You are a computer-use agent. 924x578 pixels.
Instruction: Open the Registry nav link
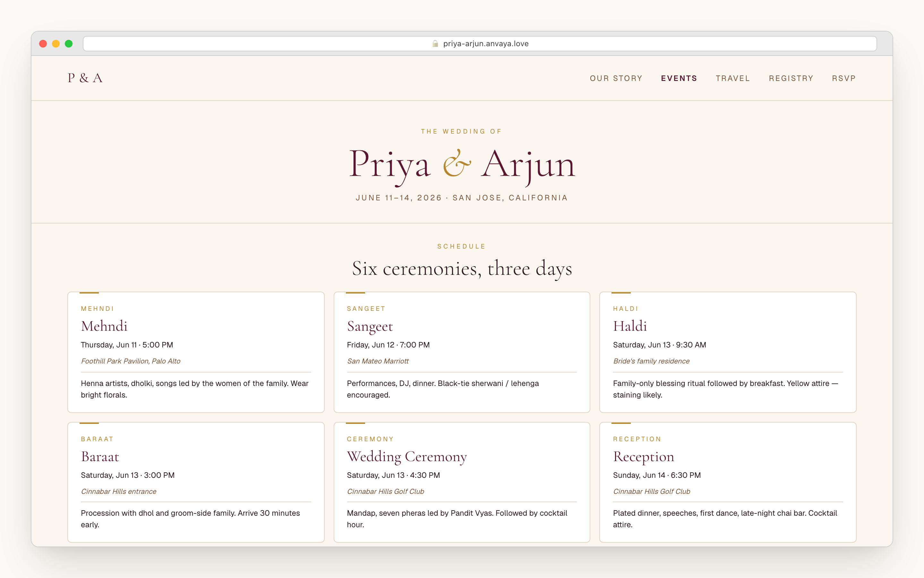[x=791, y=78]
